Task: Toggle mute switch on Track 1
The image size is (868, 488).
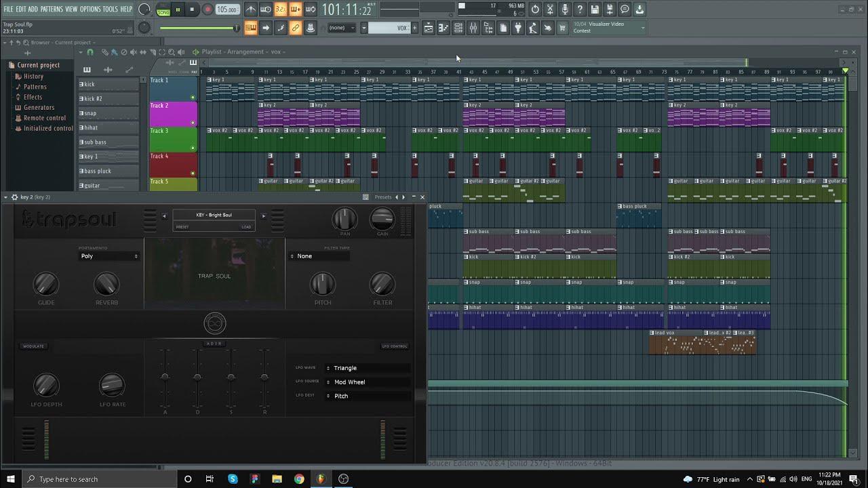Action: (193, 98)
